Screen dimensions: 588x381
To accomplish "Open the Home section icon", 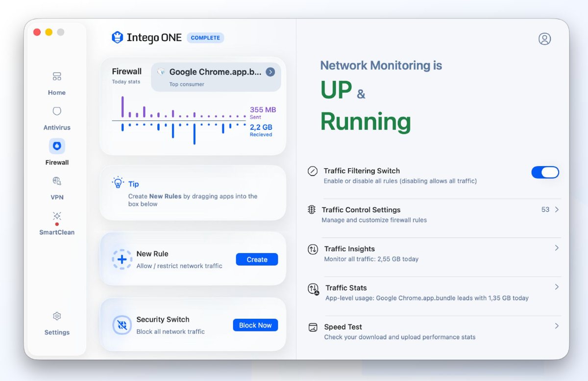I will click(x=57, y=76).
